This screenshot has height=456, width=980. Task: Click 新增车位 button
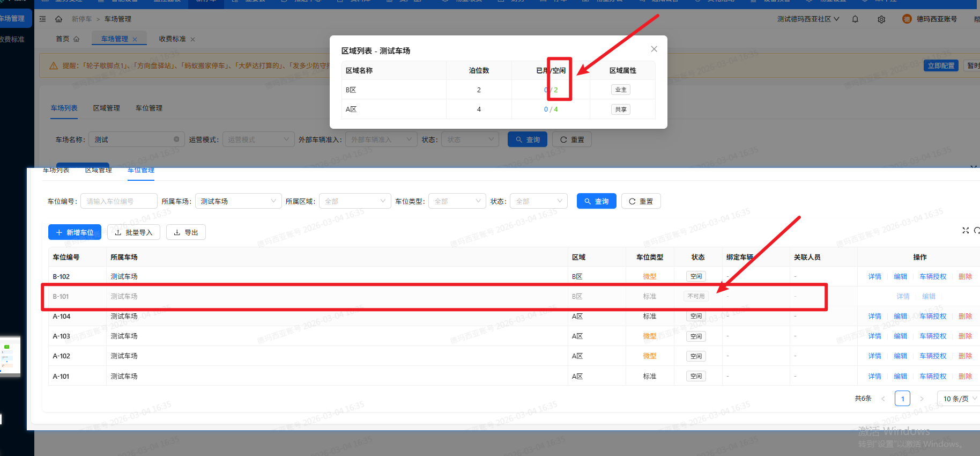click(x=75, y=232)
